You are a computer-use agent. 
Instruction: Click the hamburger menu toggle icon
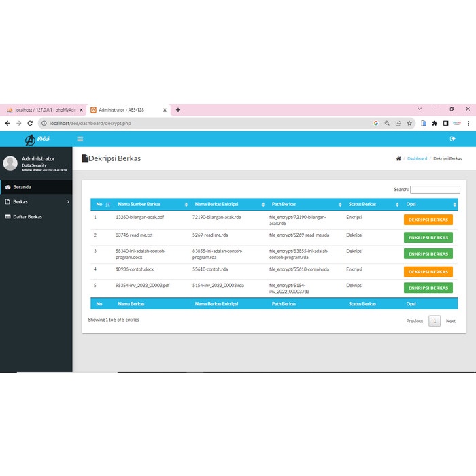pos(80,139)
